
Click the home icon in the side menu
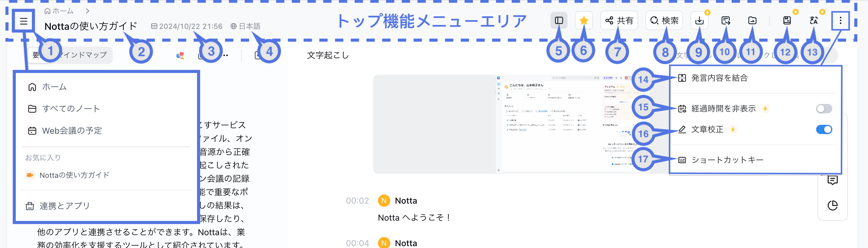click(x=32, y=87)
